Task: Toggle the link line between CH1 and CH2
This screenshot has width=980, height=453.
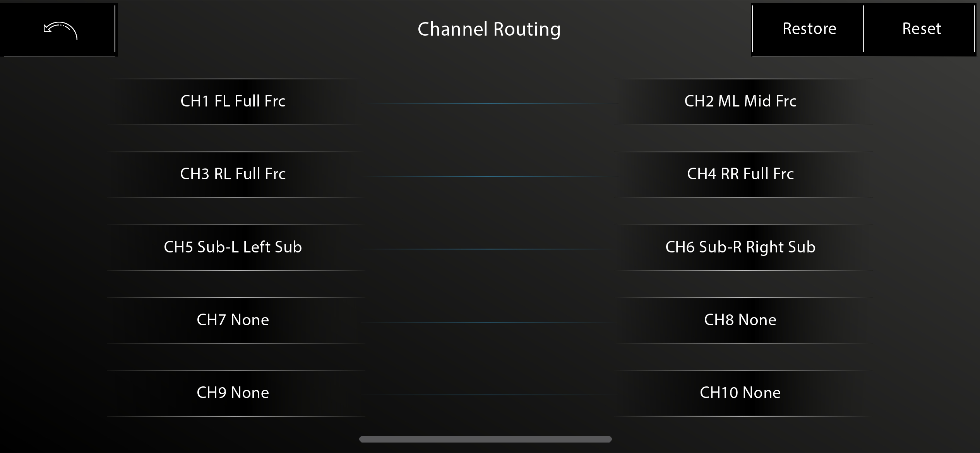Action: click(x=488, y=103)
